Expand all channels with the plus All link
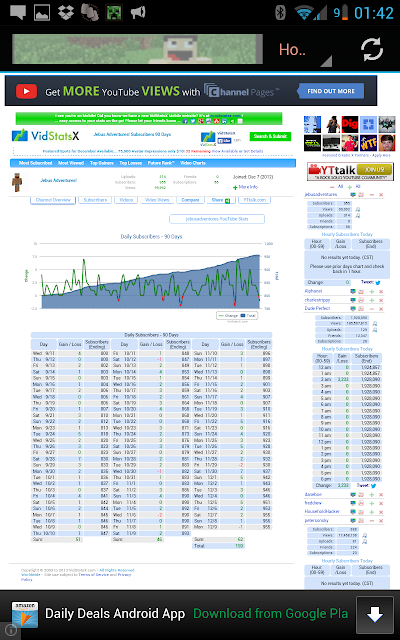Screen dimensions: 400x640 [x=355, y=187]
